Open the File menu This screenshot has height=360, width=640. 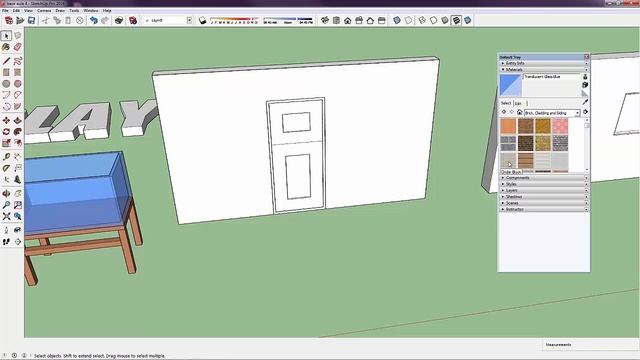[5, 11]
